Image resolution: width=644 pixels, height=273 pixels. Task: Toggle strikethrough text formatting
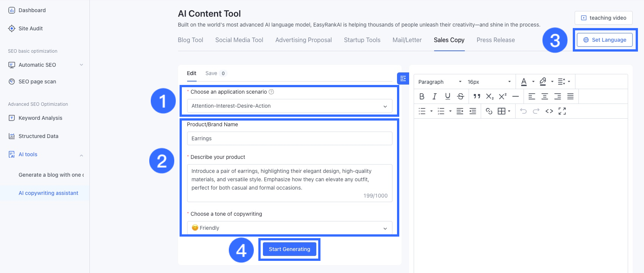(461, 96)
